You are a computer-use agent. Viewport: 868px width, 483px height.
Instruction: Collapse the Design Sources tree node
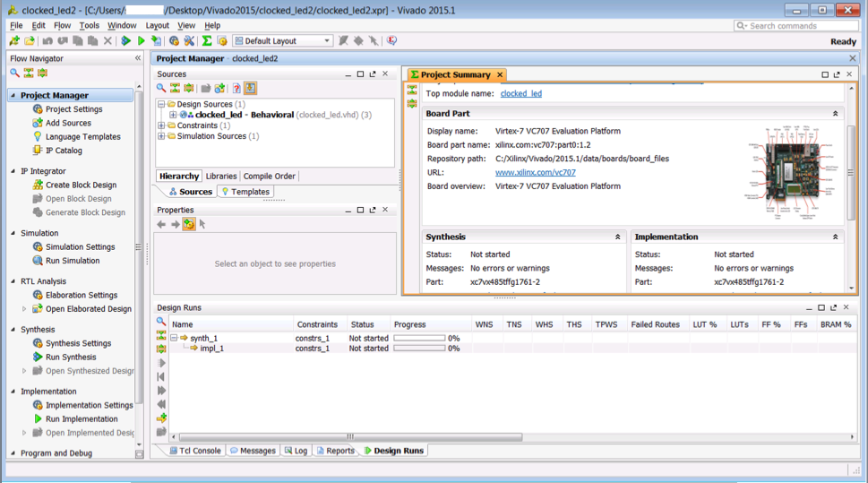click(x=161, y=104)
